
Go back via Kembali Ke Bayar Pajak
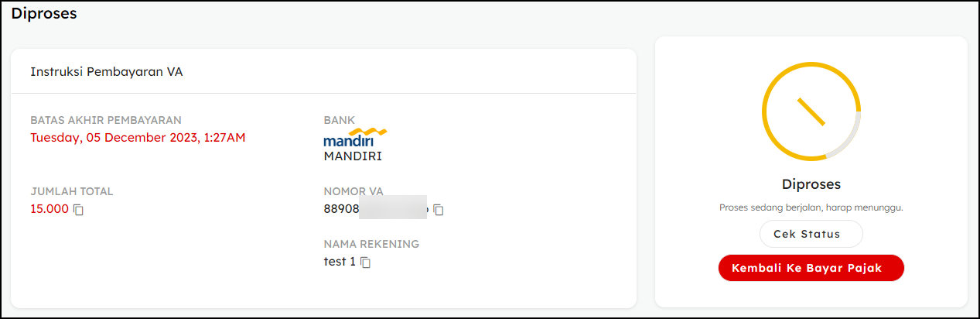(811, 268)
